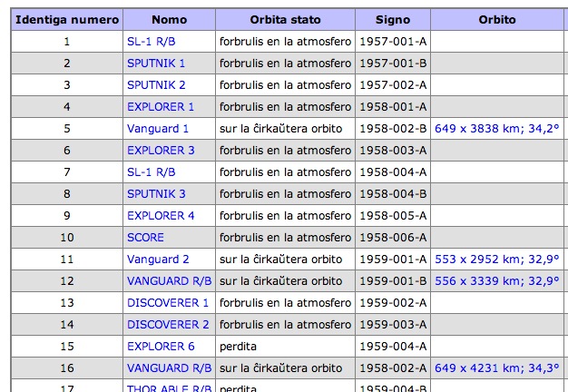This screenshot has width=568, height=392.
Task: Select the 1958-005-A sign cell
Action: pos(393,216)
